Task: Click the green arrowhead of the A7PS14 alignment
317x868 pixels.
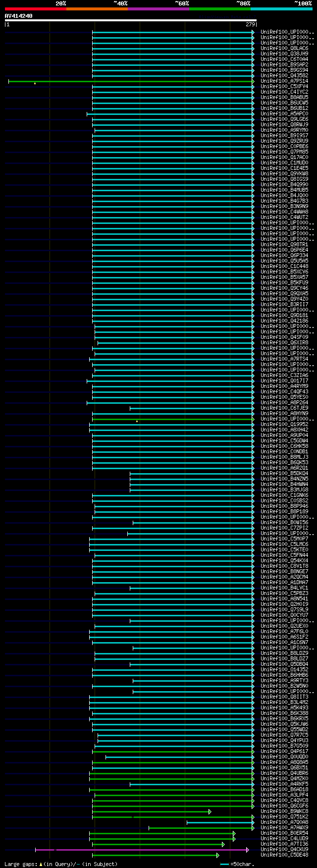Action: 253,81
